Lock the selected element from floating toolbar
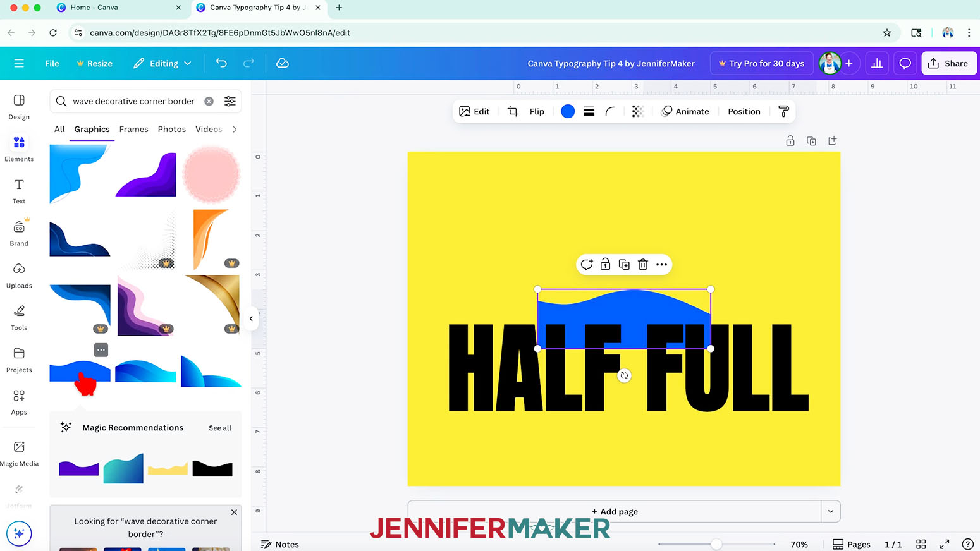Viewport: 980px width, 551px height. click(605, 264)
